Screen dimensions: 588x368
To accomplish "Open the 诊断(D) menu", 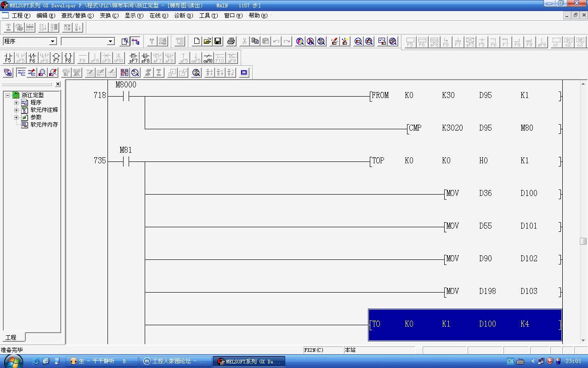I will click(x=183, y=16).
